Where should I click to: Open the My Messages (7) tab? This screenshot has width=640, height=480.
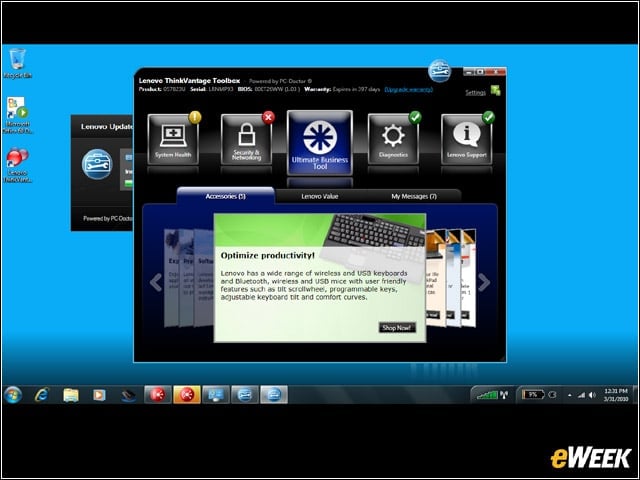pos(414,196)
